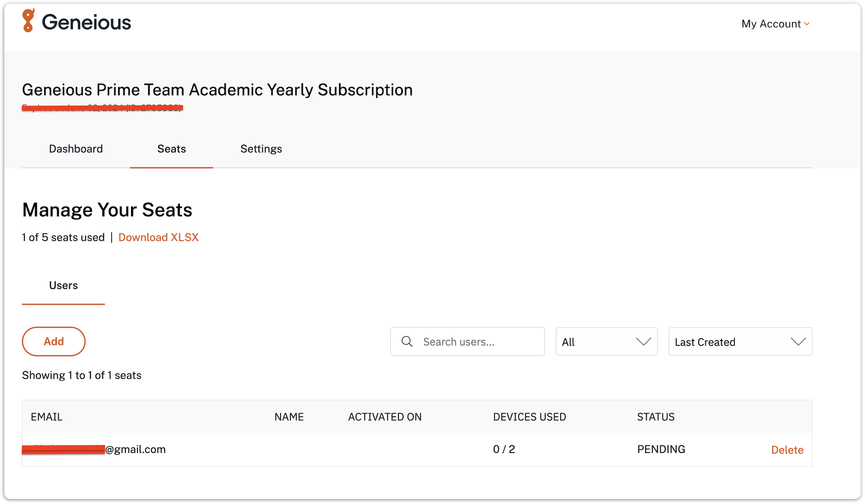Select the Seats tab
865x504 pixels.
tap(172, 149)
